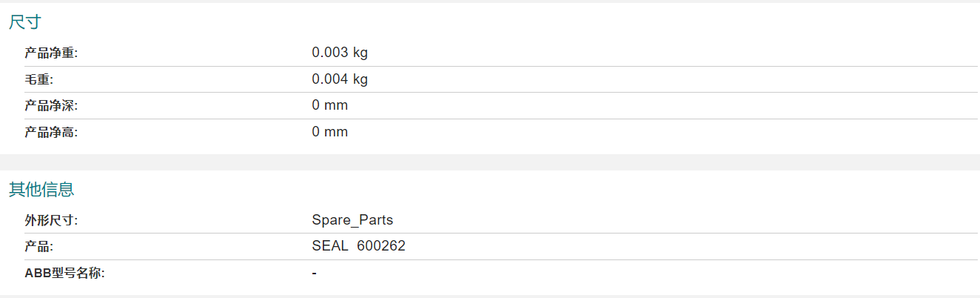Click the 0.004 kg gross weight value
The image size is (980, 298).
coord(340,79)
